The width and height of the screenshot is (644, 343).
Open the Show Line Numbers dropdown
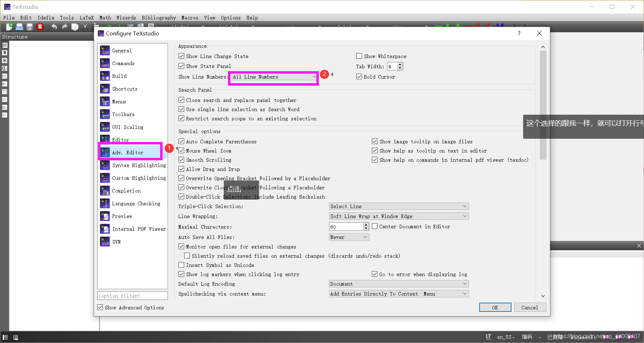coord(274,77)
